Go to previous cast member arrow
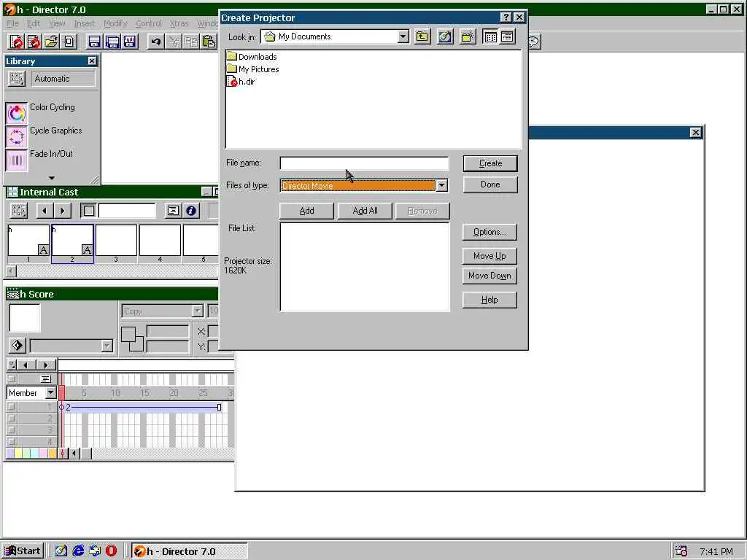Screen dimensions: 747x560 [x=44, y=211]
